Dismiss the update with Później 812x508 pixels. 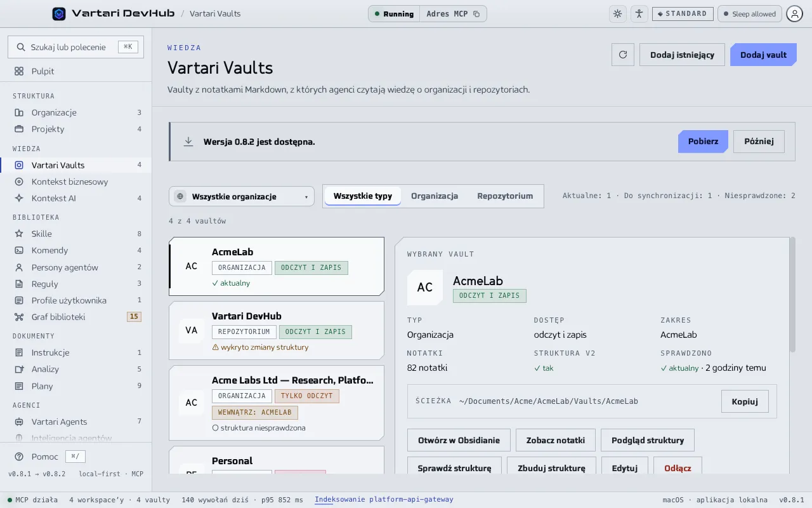point(759,142)
